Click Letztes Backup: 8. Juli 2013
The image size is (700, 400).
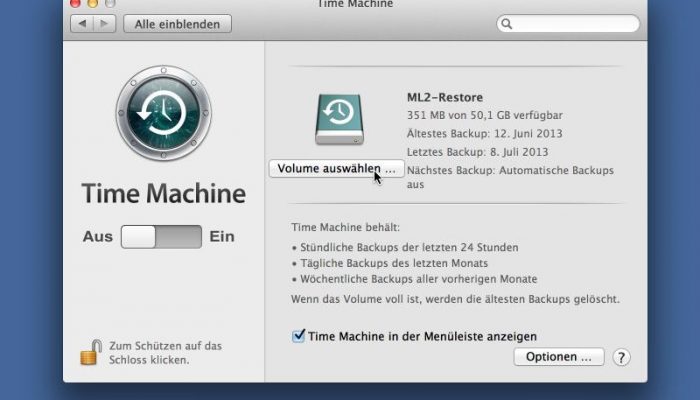(x=477, y=152)
